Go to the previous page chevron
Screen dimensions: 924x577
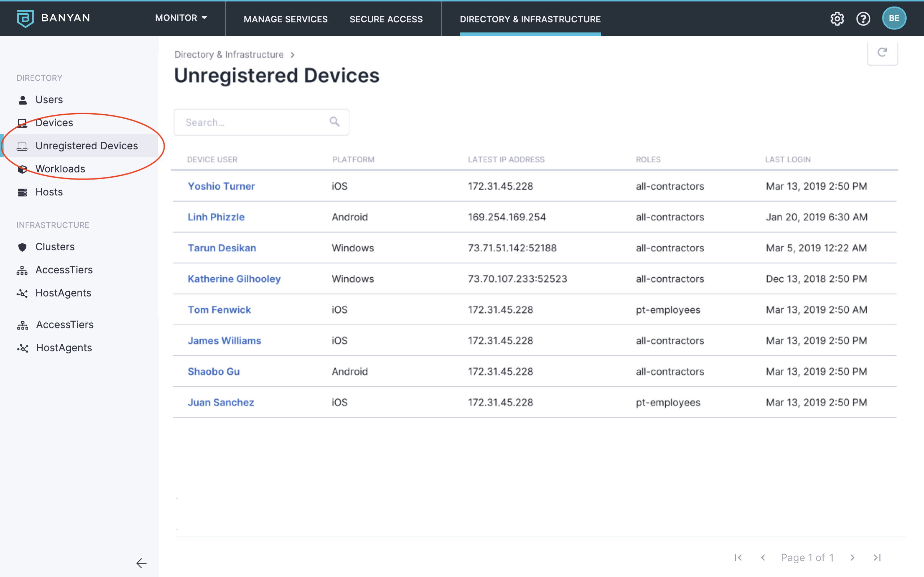click(763, 558)
